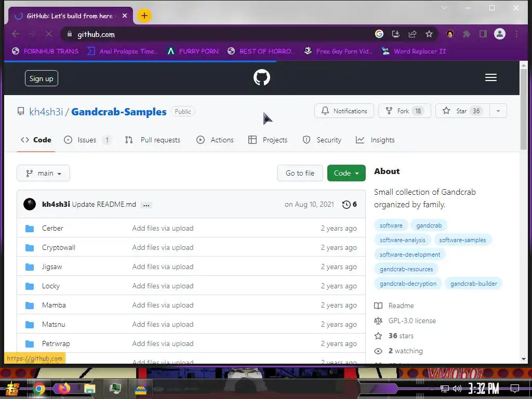Open Gandcrab-Samples repository link
532x399 pixels.
[119, 112]
